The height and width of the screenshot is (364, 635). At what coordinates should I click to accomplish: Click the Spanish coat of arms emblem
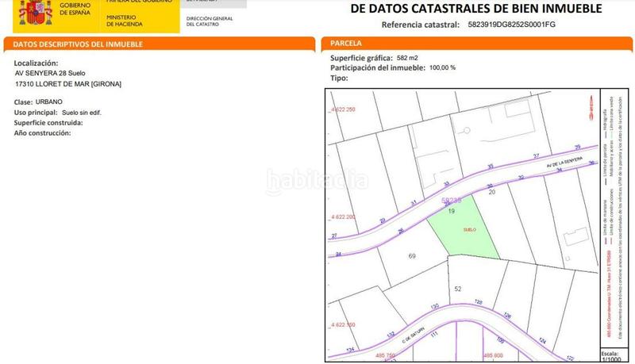click(34, 13)
